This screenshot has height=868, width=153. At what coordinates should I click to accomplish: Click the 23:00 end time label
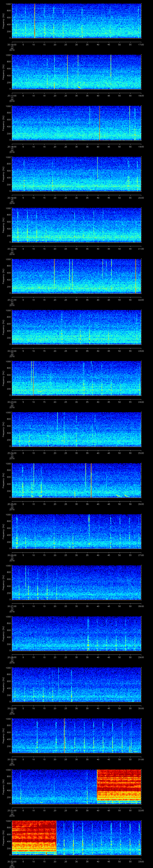pyautogui.click(x=141, y=351)
